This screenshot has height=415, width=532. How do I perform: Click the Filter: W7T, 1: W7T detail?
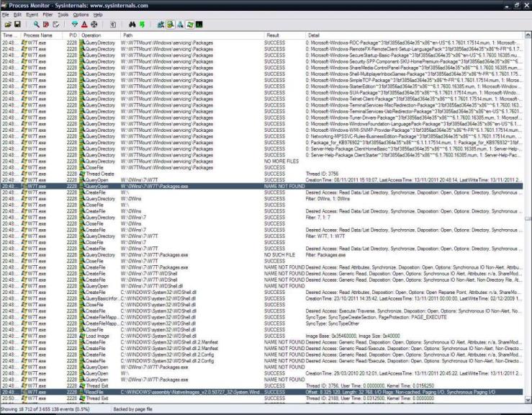(325, 236)
